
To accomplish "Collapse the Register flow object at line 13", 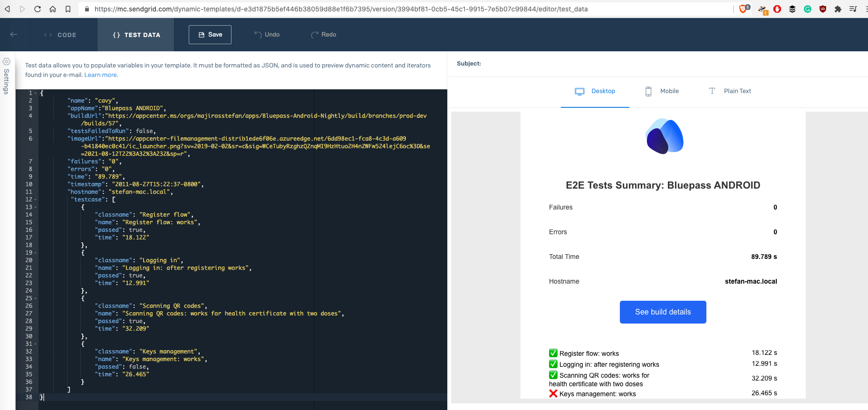I will tap(36, 207).
